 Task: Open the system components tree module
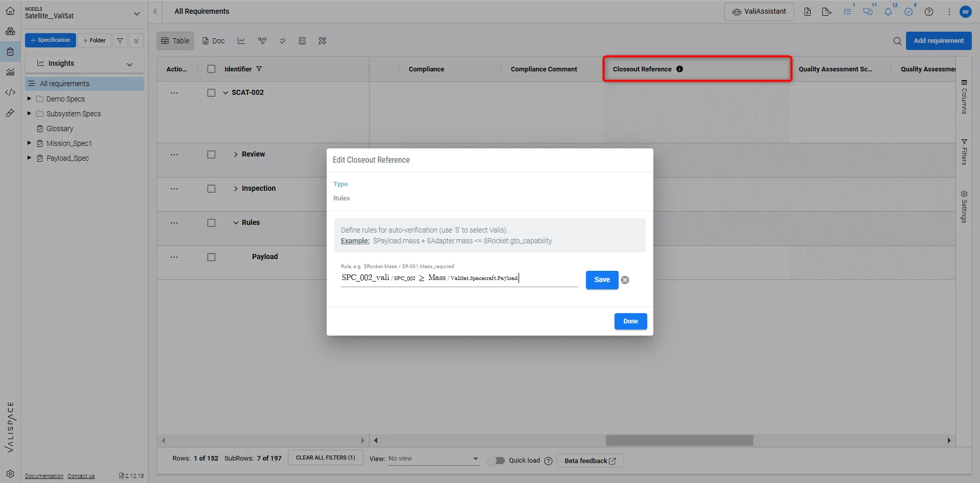10,31
